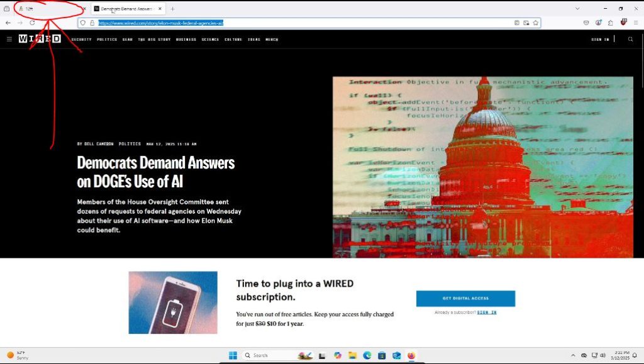Close the Democrats Demand Answers tab
The width and height of the screenshot is (644, 364).
pyautogui.click(x=160, y=9)
